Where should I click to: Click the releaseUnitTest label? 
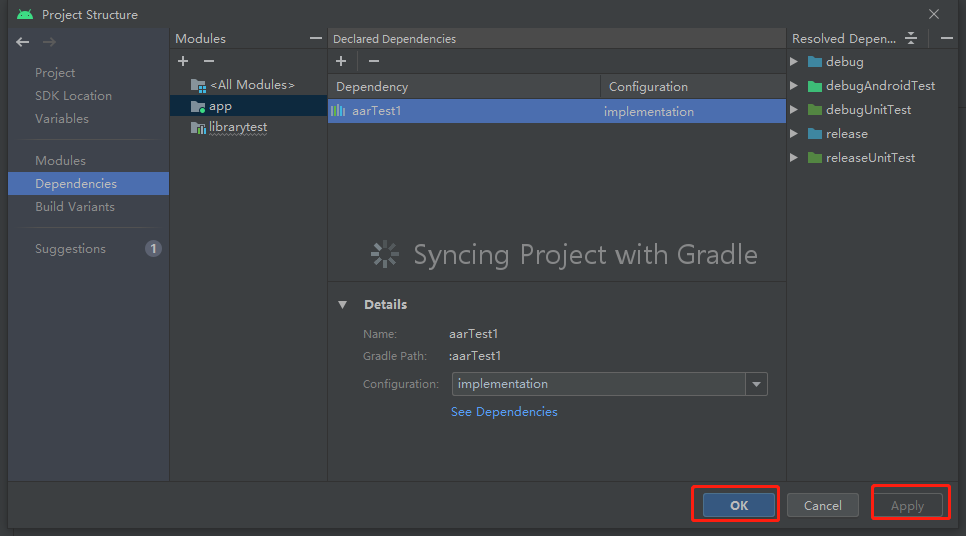pos(871,158)
